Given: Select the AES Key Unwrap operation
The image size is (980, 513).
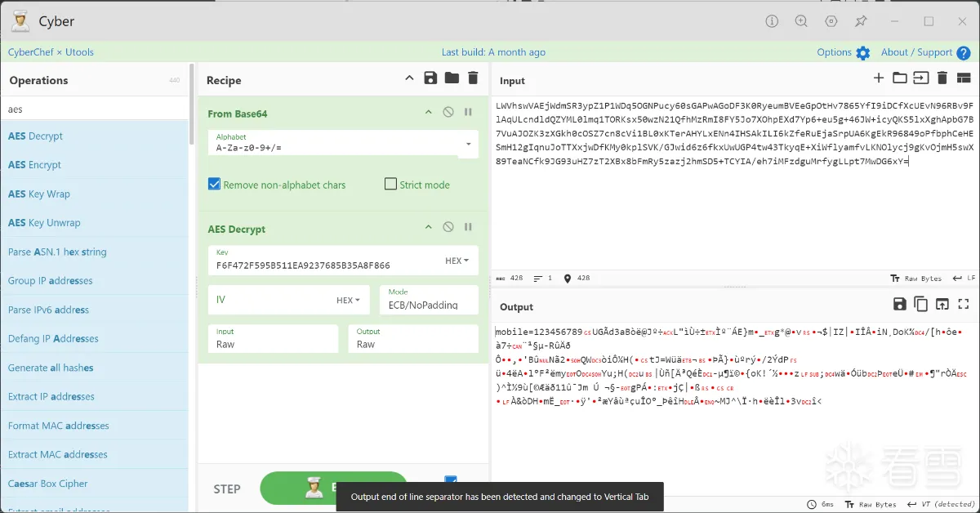Looking at the screenshot, I should point(94,223).
